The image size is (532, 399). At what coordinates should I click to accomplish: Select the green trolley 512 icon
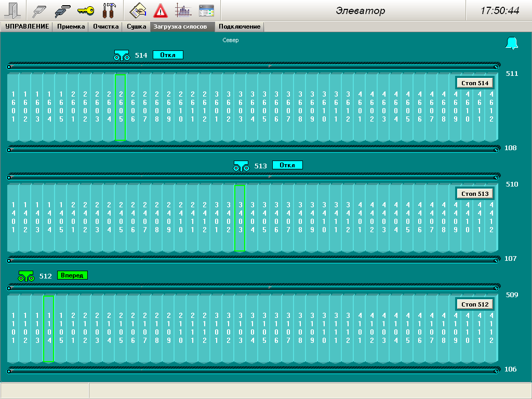coord(26,276)
